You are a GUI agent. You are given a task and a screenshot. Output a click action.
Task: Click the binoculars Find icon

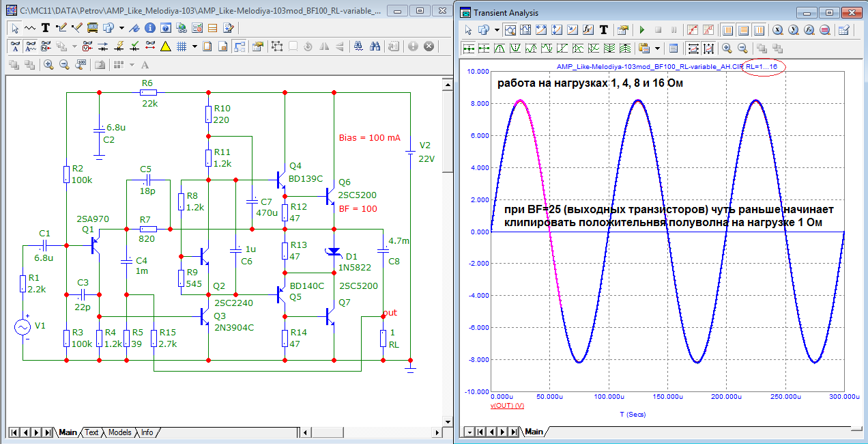375,46
